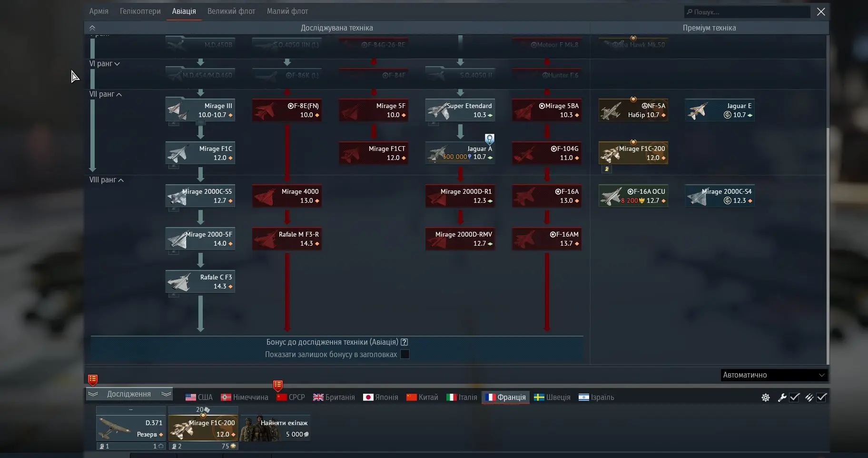
Task: Expand the 'Дослідження' panel button
Action: pyautogui.click(x=129, y=394)
